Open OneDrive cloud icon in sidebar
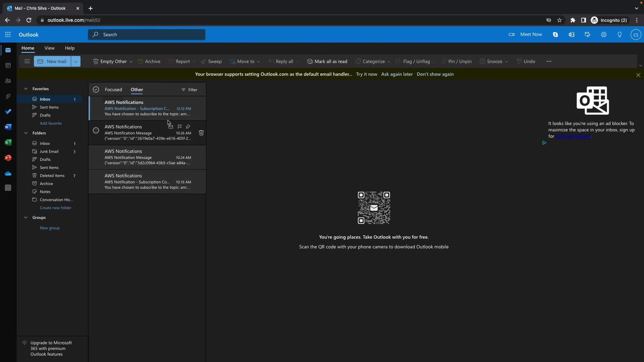 (8, 173)
